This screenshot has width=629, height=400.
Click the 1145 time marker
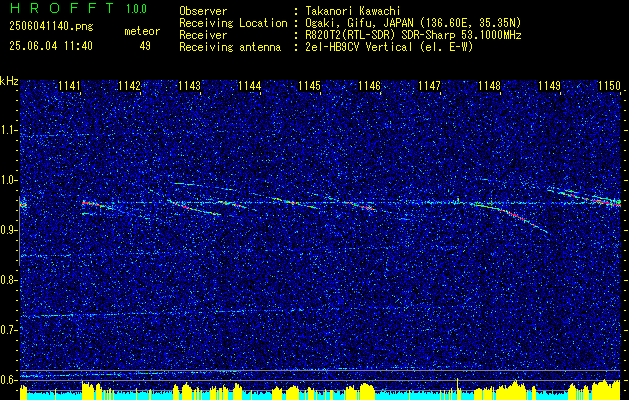(310, 85)
